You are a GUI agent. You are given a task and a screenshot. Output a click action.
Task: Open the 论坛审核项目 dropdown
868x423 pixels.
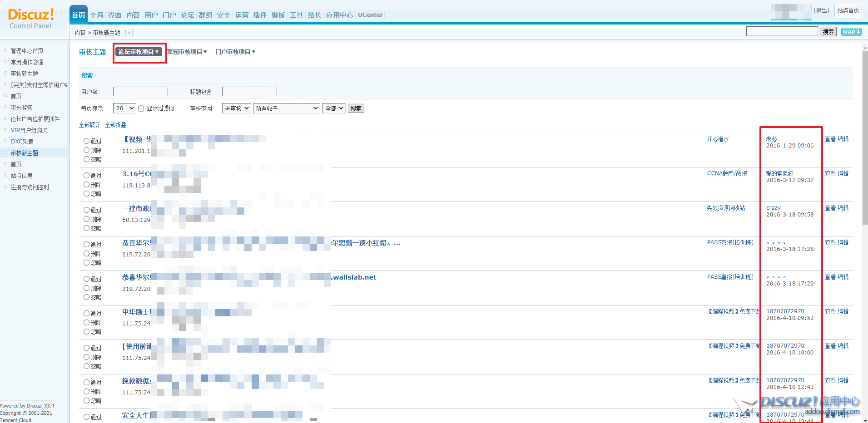[x=139, y=52]
